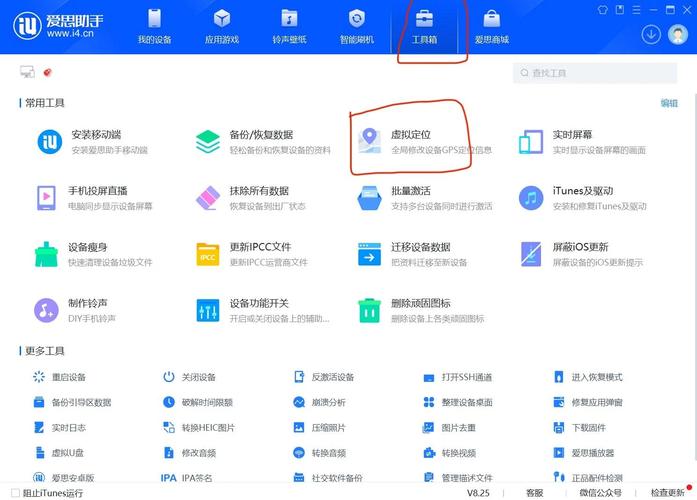The image size is (697, 500).
Task: Open 修复应用弹窗 tool
Action: coord(588,402)
